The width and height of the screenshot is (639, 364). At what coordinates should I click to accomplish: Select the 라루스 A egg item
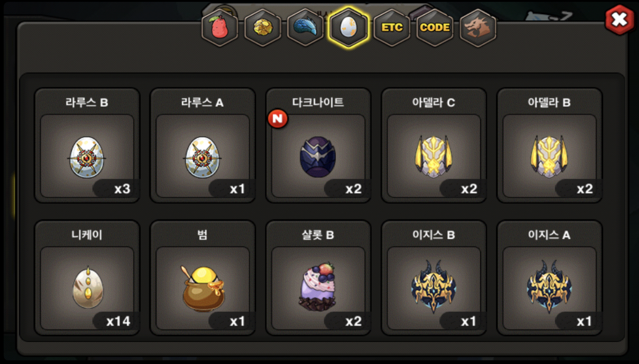203,146
